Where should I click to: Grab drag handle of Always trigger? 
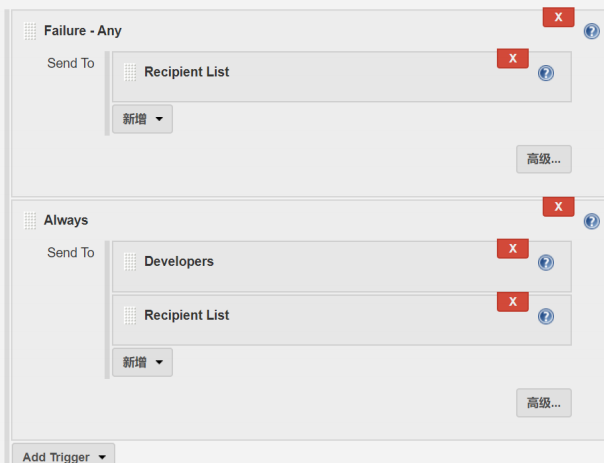(30, 220)
